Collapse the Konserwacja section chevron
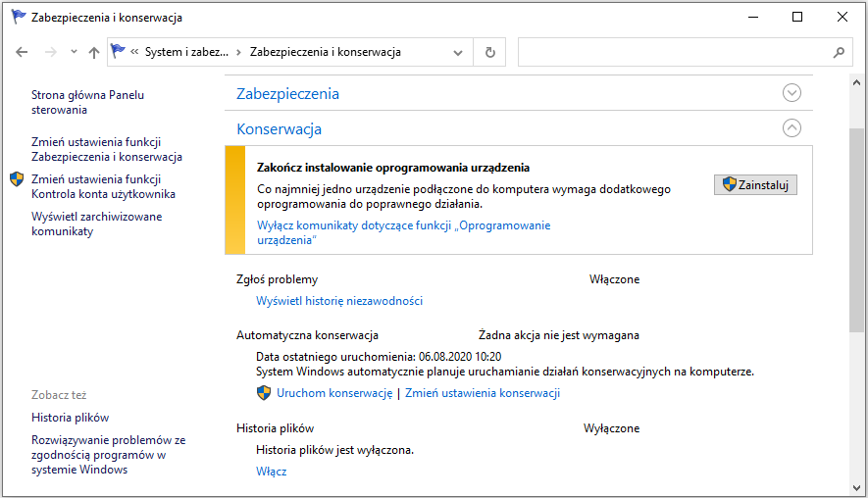The height and width of the screenshot is (498, 868). [x=791, y=128]
